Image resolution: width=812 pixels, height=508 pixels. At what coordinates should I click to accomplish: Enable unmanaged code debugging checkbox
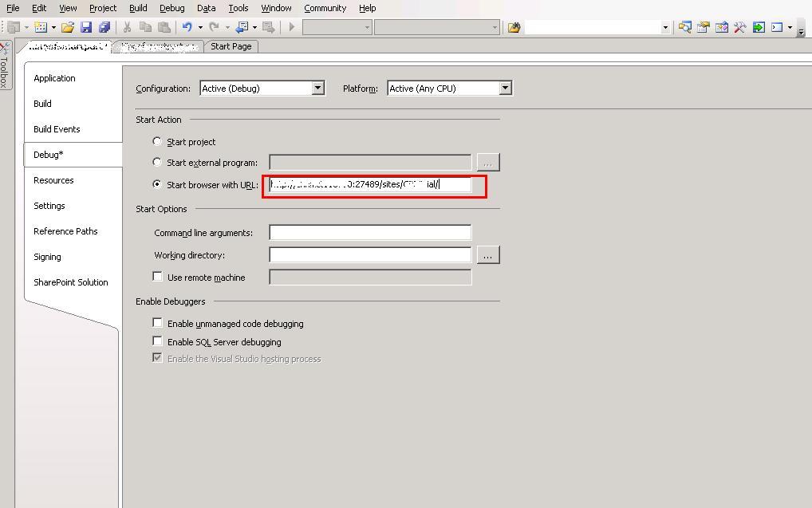(x=157, y=323)
